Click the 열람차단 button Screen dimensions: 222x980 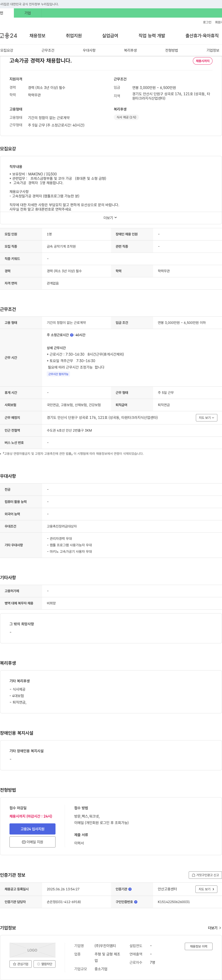pyautogui.click(x=44, y=964)
